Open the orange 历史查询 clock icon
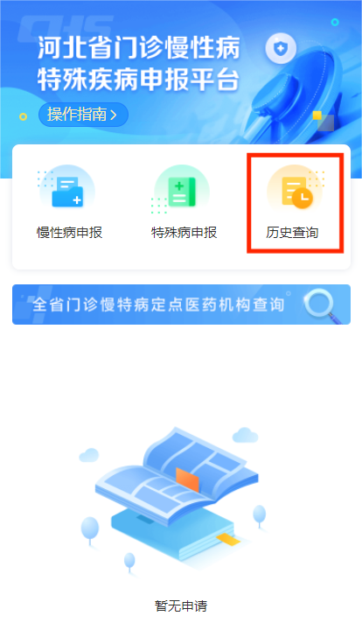362x644 pixels. click(x=296, y=192)
